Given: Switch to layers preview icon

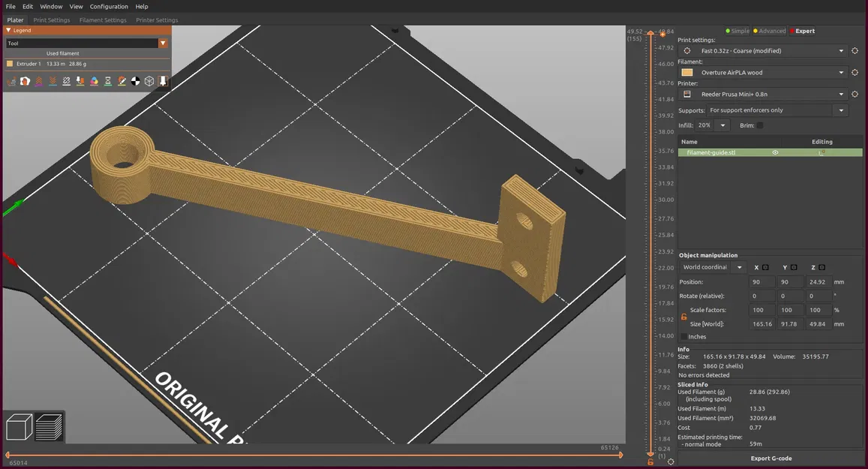Looking at the screenshot, I should (x=49, y=428).
